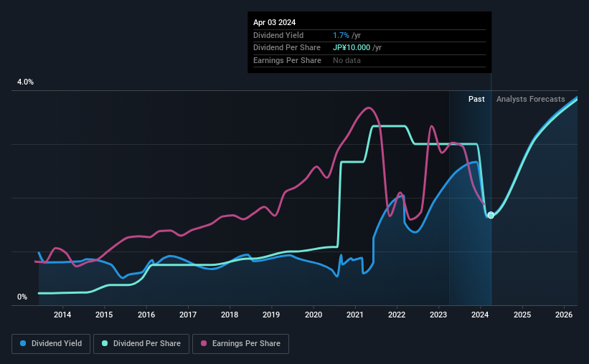This screenshot has height=364, width=589.
Task: Click the highlighted data point marker at Apr 2024
Action: [491, 216]
